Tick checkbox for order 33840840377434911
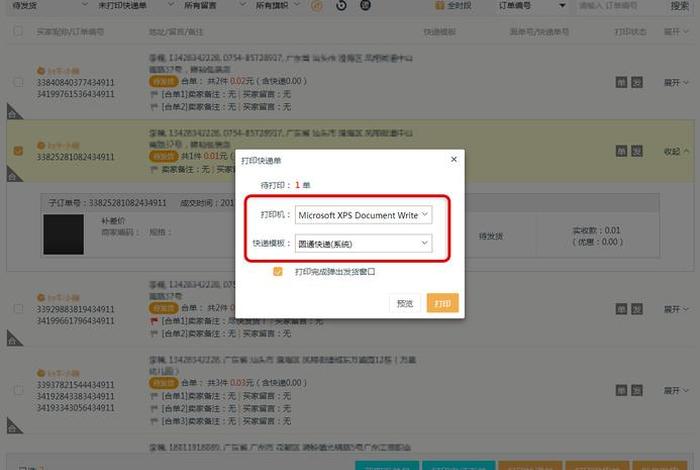The width and height of the screenshot is (700, 470). [18, 83]
